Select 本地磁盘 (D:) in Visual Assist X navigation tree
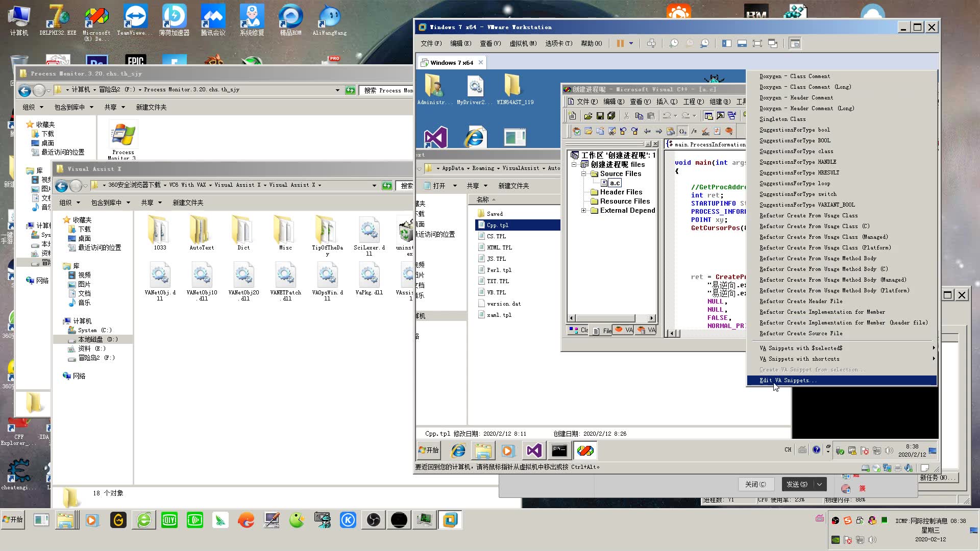Screen dimensions: 980x551 point(93,339)
